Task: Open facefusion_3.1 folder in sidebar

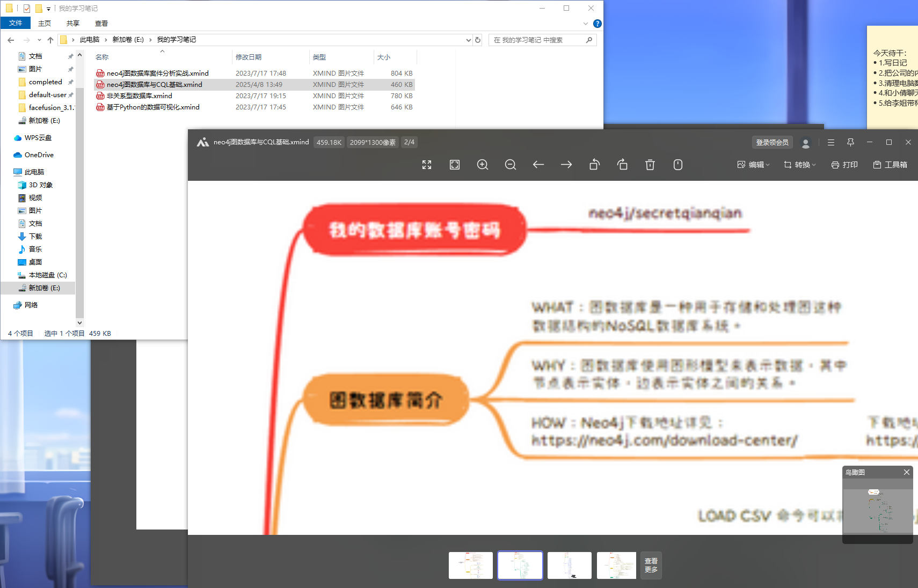Action: [51, 107]
